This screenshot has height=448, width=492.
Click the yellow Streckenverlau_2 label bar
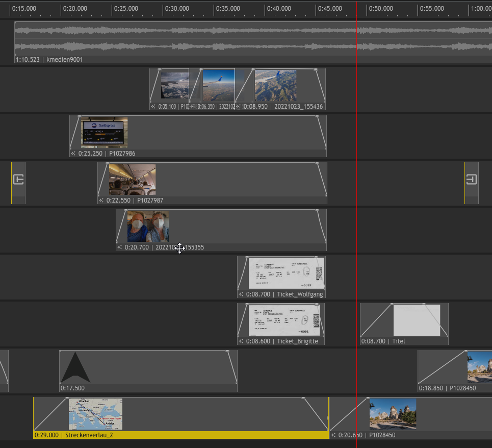[x=181, y=435]
